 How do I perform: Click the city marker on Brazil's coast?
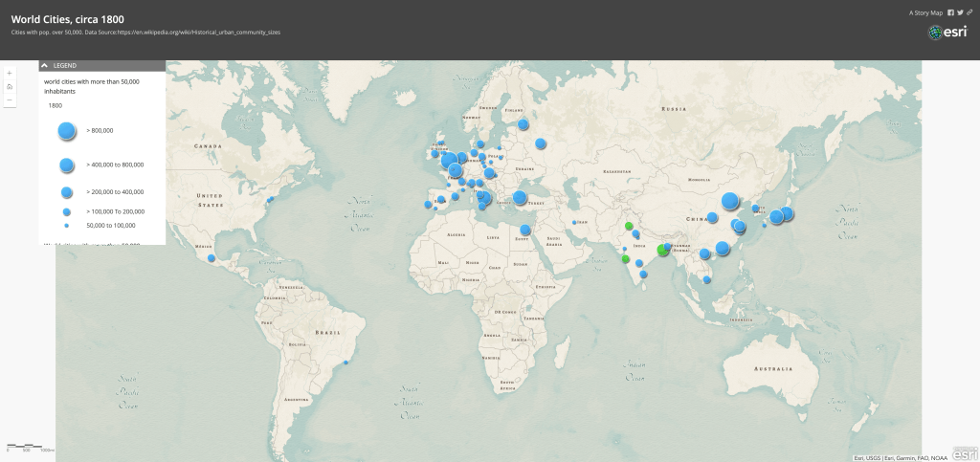(x=345, y=362)
